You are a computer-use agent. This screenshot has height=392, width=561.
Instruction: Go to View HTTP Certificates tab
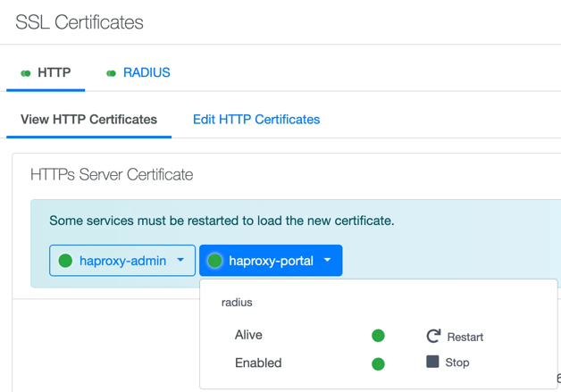click(x=88, y=120)
